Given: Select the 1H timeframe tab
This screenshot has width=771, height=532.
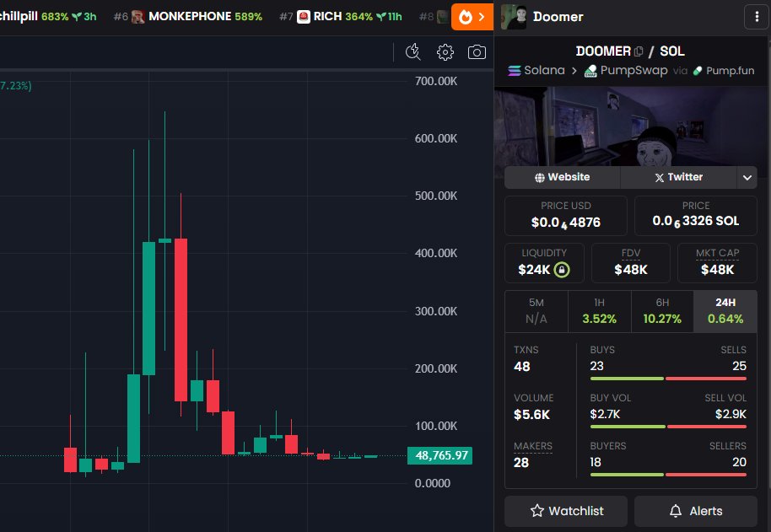Looking at the screenshot, I should point(600,311).
